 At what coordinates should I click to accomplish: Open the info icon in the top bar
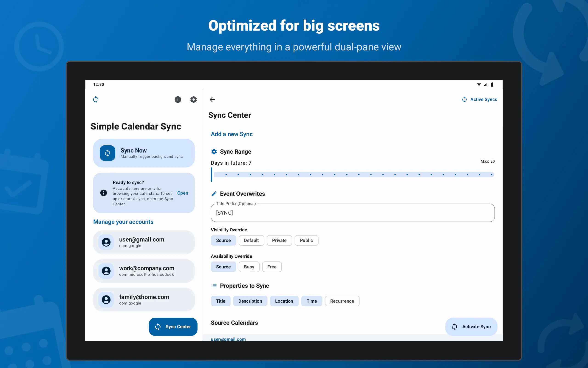[178, 100]
